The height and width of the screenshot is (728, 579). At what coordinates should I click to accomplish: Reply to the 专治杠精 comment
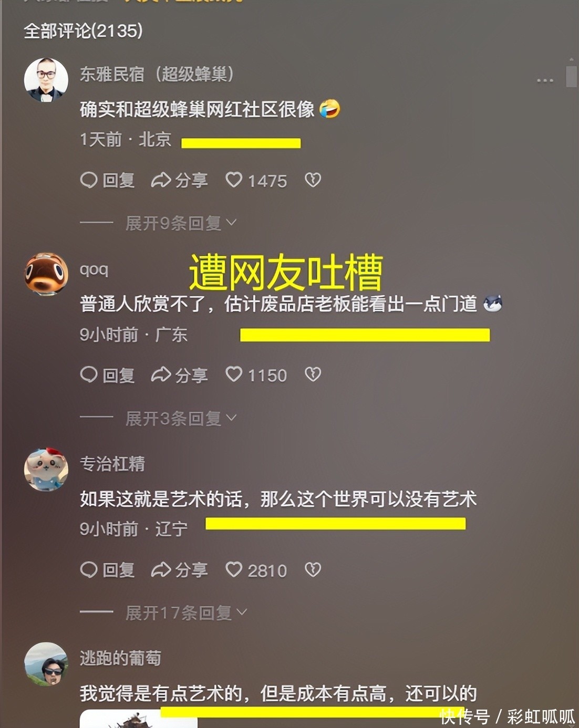(x=108, y=570)
